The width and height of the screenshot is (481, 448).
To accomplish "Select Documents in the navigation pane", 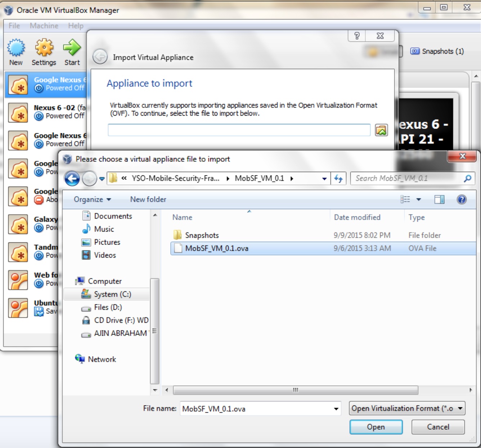I will click(x=107, y=216).
